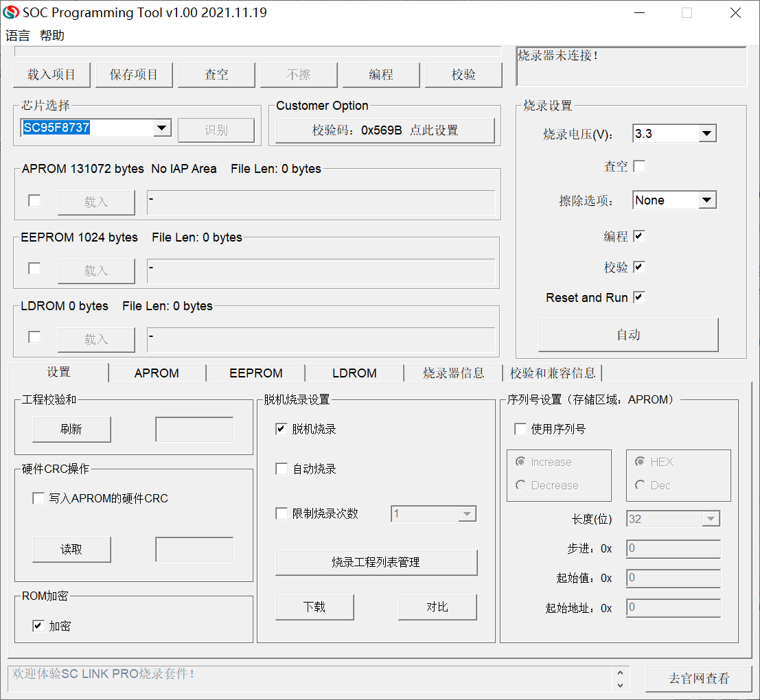760x700 pixels.
Task: Open the 语言 menu
Action: pos(17,36)
